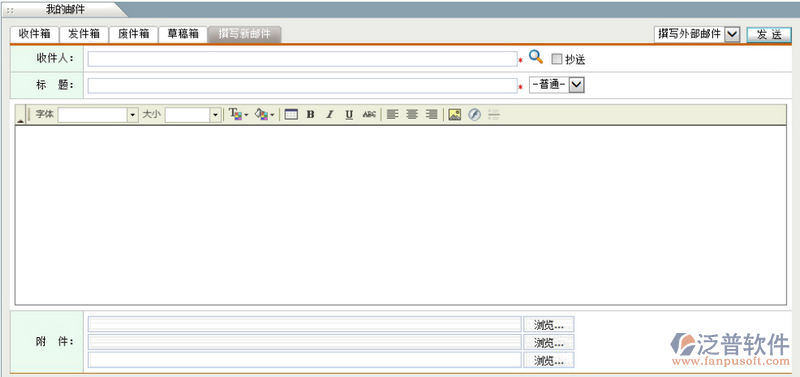Open the 大小 size dropdown

tap(216, 115)
